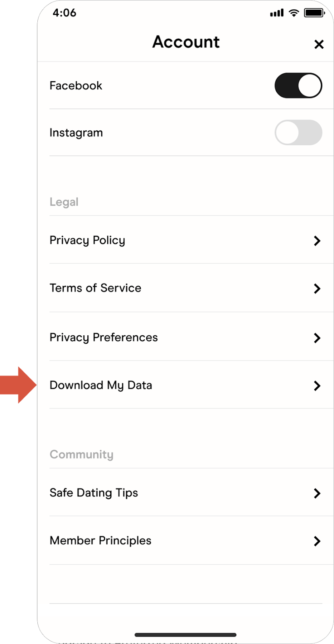Tap the home indicator bar
Viewport: 334px width, 644px height.
point(185,635)
